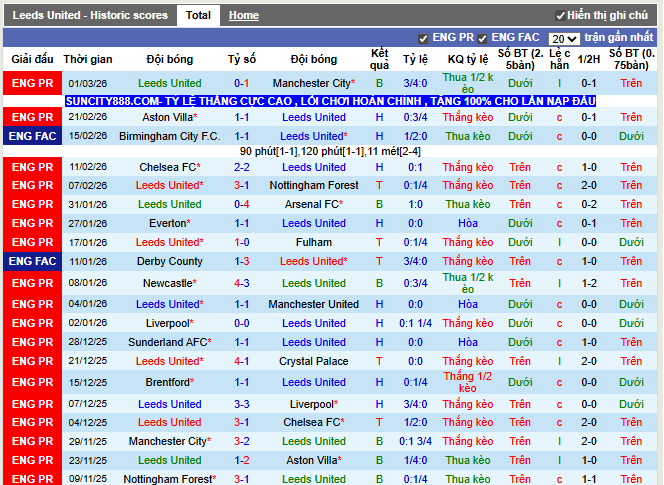This screenshot has height=485, width=664.
Task: Click the 1/2H column header
Action: 589,59
